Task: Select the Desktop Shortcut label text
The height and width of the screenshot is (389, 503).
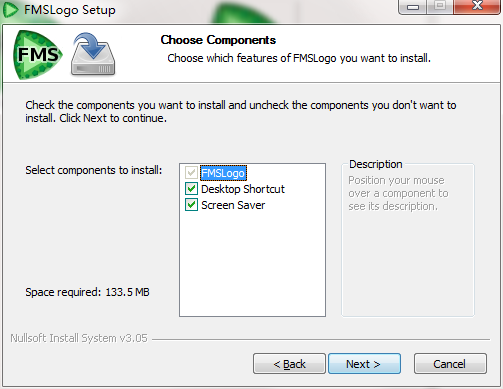Action: point(243,189)
